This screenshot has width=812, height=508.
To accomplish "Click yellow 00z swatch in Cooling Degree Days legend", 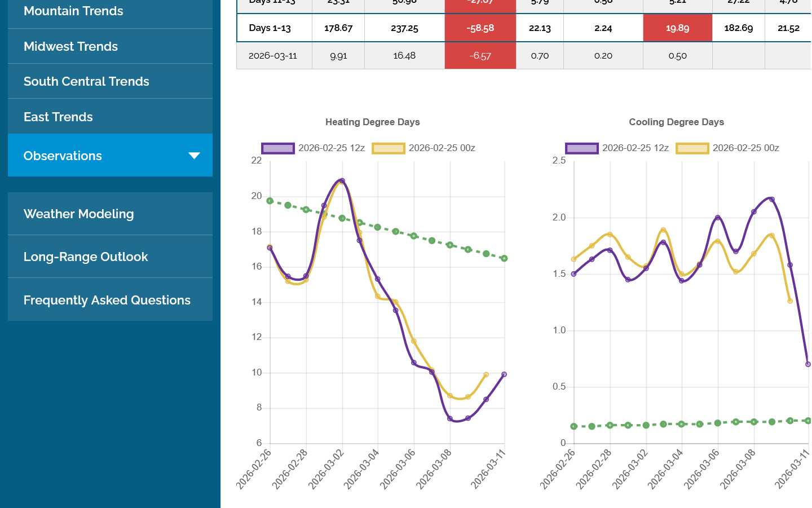I will pos(692,148).
